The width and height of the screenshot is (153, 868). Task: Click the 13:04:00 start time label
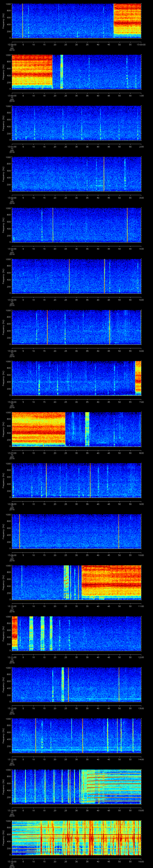pyautogui.click(x=12, y=300)
